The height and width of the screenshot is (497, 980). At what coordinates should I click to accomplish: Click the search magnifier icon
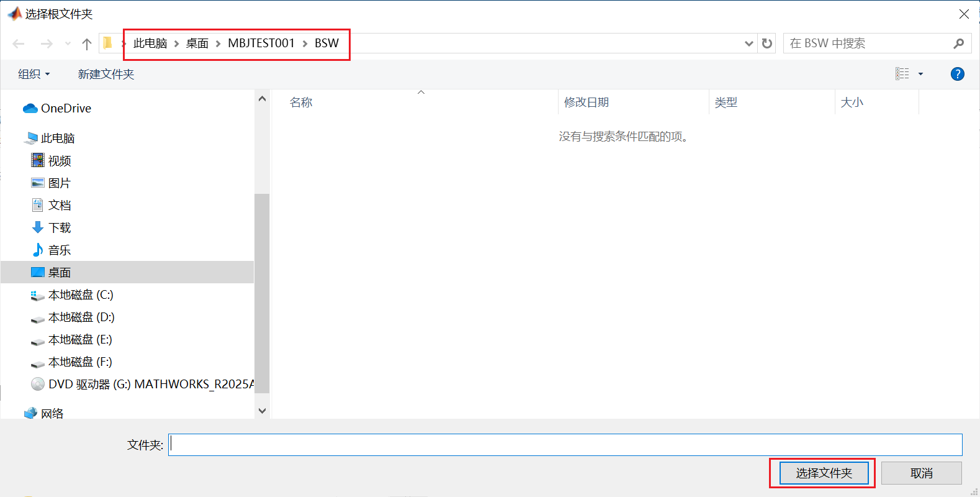coord(959,43)
